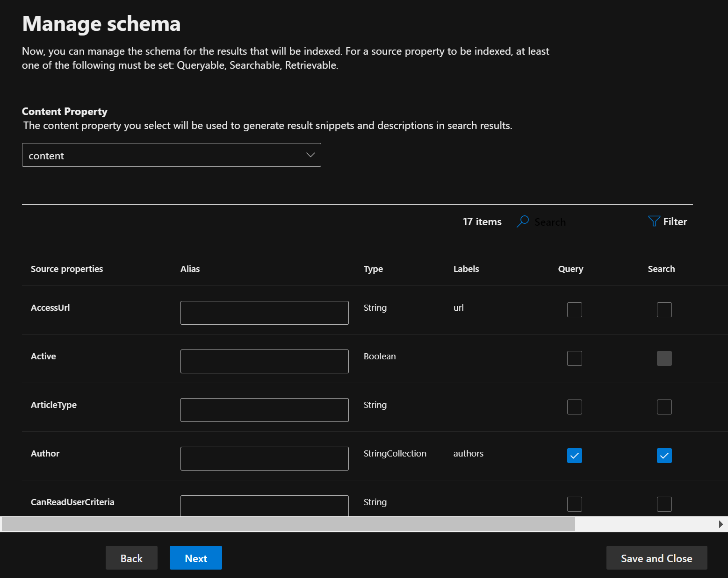Image resolution: width=728 pixels, height=578 pixels.
Task: Click the Save and Close button
Action: tap(656, 557)
